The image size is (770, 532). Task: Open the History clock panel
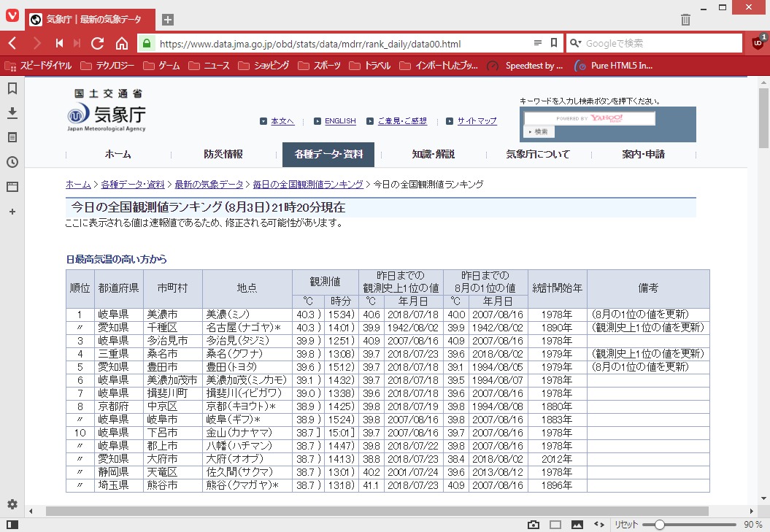12,162
